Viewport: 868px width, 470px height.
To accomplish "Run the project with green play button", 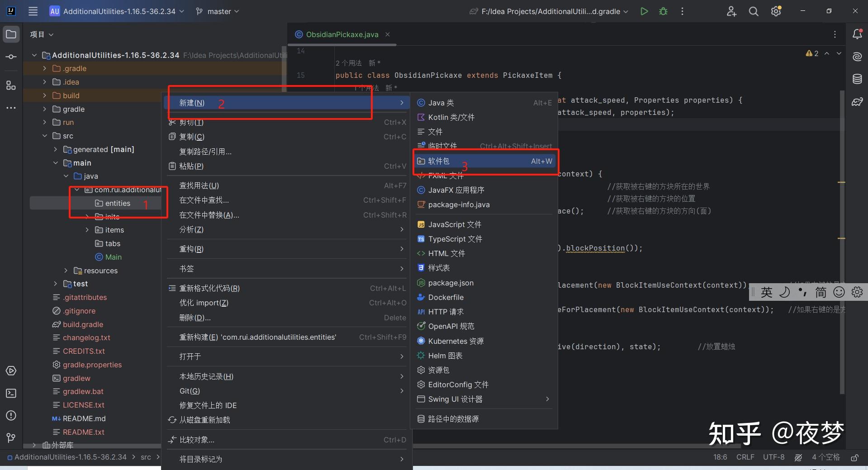I will tap(644, 11).
